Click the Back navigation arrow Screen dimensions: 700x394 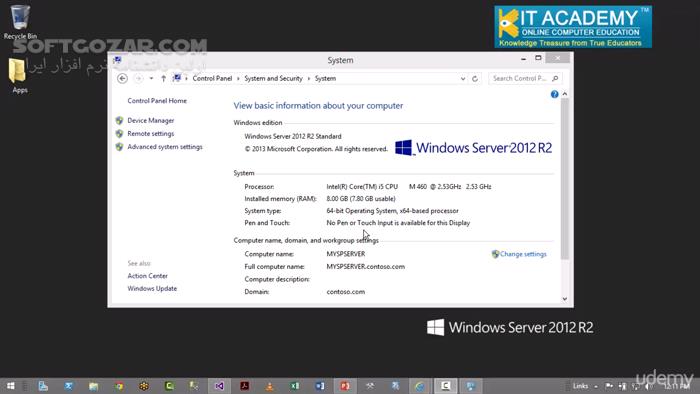pos(122,79)
